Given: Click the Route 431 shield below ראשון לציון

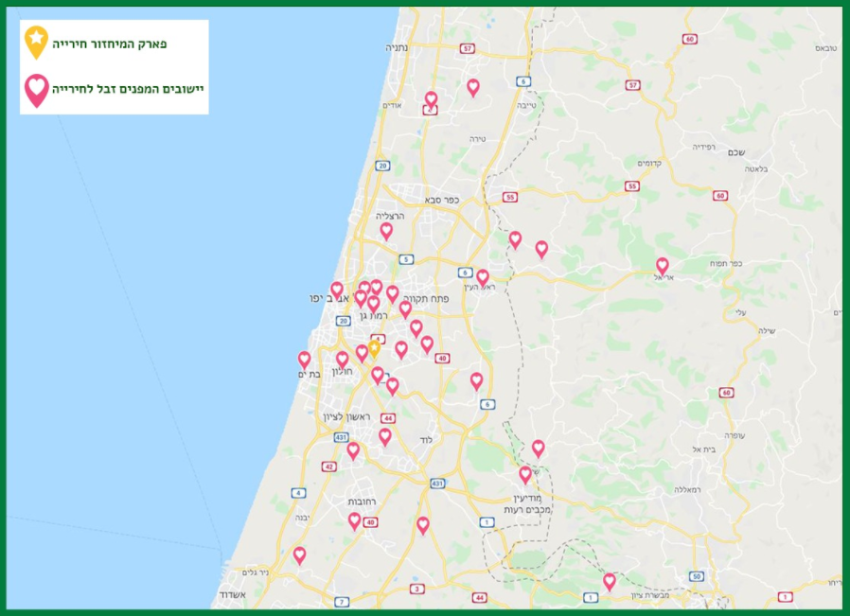Looking at the screenshot, I should pos(341,437).
